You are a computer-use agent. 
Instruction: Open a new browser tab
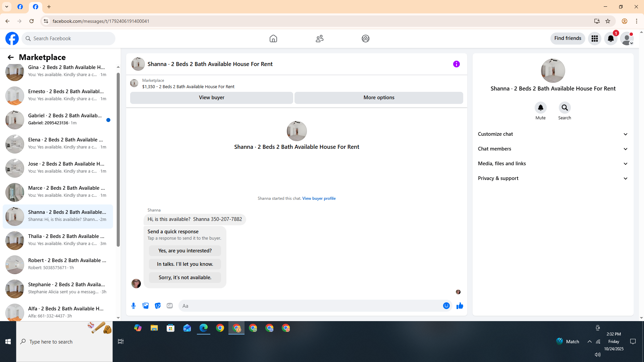coord(49,7)
